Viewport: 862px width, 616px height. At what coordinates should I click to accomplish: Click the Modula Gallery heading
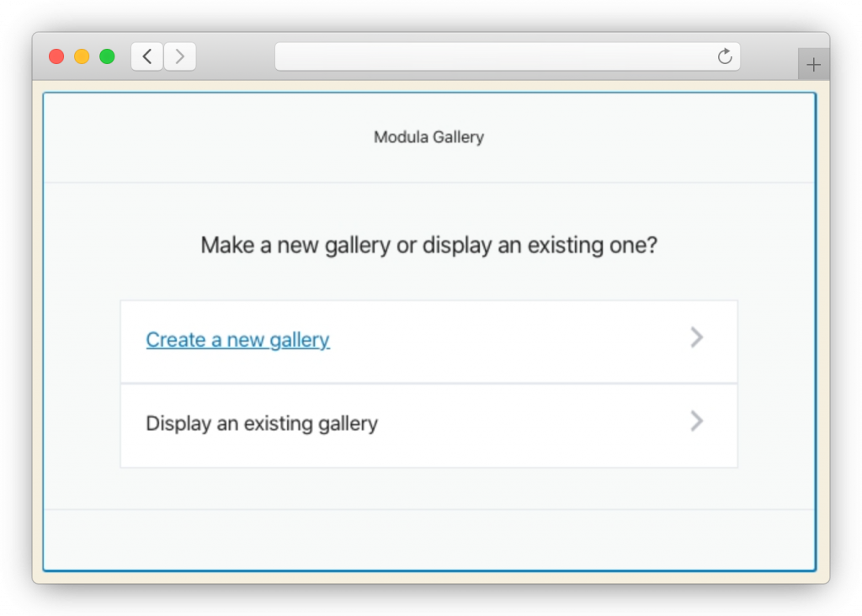tap(428, 136)
